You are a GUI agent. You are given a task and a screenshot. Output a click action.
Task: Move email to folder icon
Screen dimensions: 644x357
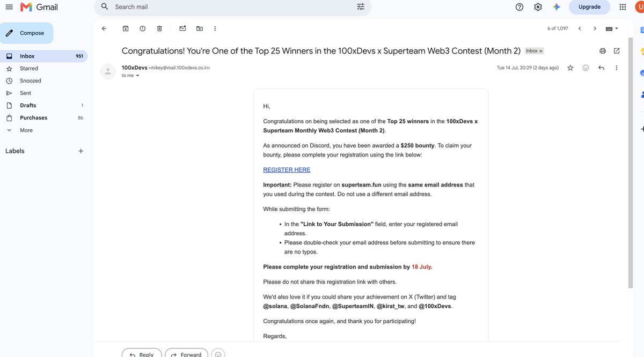pyautogui.click(x=200, y=28)
